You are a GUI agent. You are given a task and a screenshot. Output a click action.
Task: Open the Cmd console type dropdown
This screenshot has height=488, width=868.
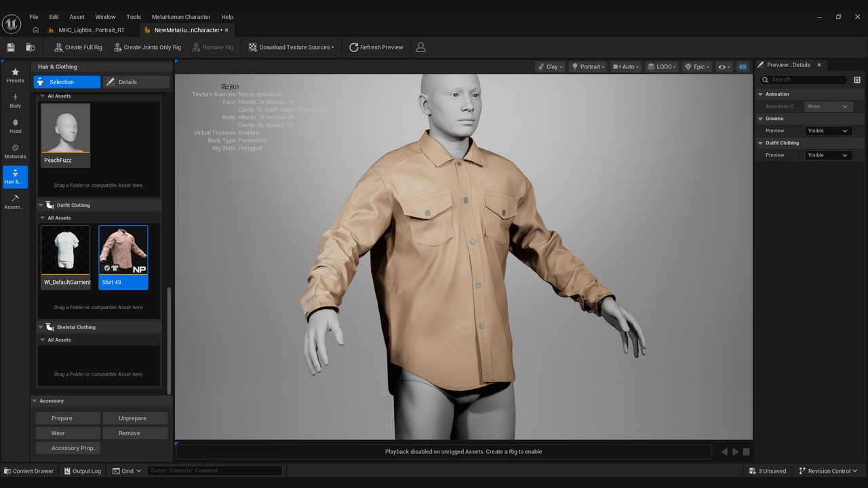[127, 471]
